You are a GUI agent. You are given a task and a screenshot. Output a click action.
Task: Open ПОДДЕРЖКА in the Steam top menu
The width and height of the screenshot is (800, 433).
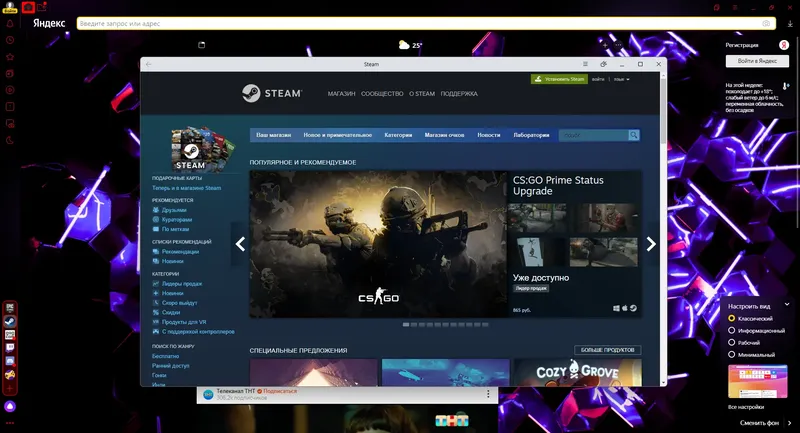coord(459,94)
